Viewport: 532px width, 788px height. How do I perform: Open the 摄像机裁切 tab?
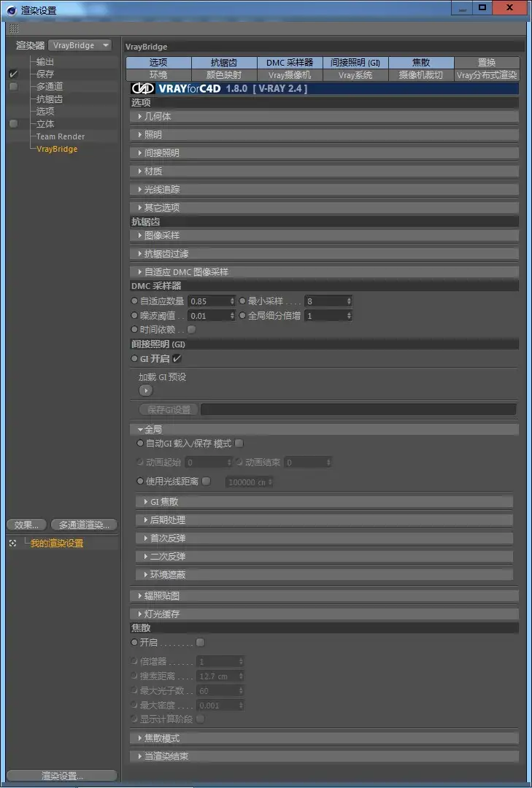[421, 75]
